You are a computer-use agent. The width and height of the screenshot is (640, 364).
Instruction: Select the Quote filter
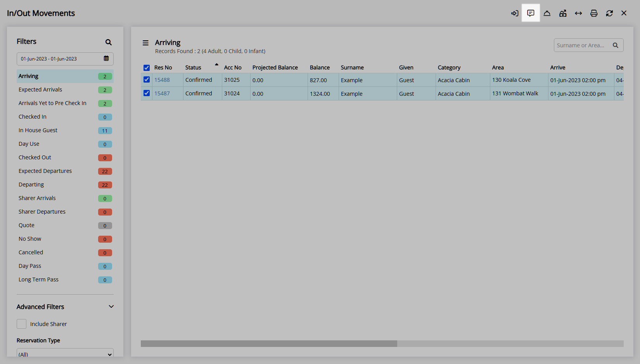click(65, 225)
